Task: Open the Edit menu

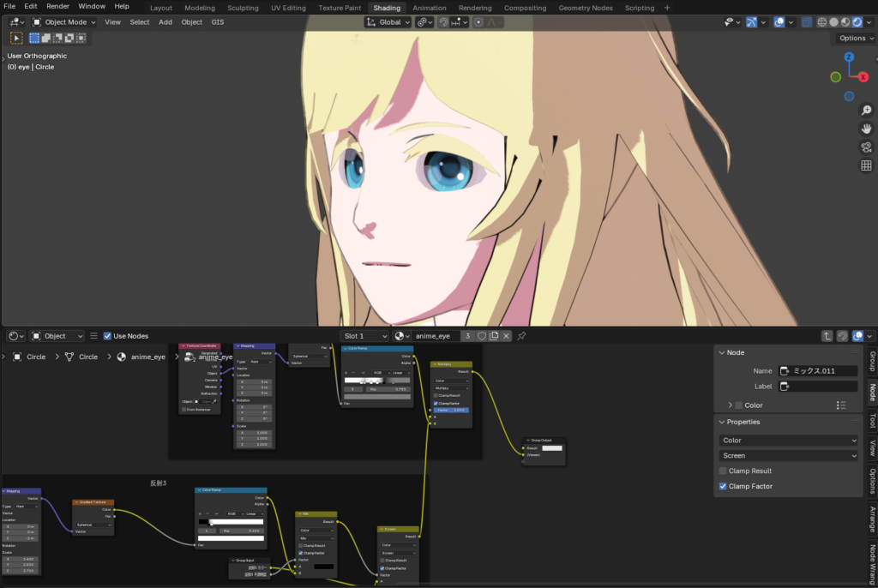Action: (31, 6)
